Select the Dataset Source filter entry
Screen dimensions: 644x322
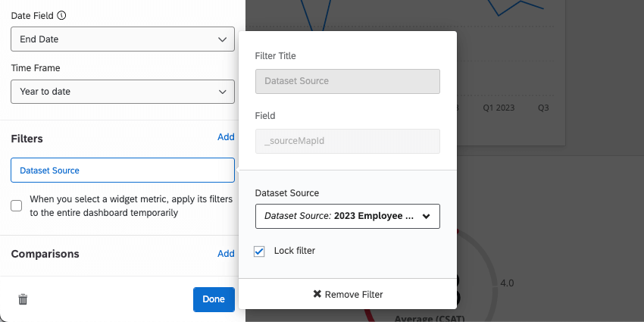pos(123,170)
